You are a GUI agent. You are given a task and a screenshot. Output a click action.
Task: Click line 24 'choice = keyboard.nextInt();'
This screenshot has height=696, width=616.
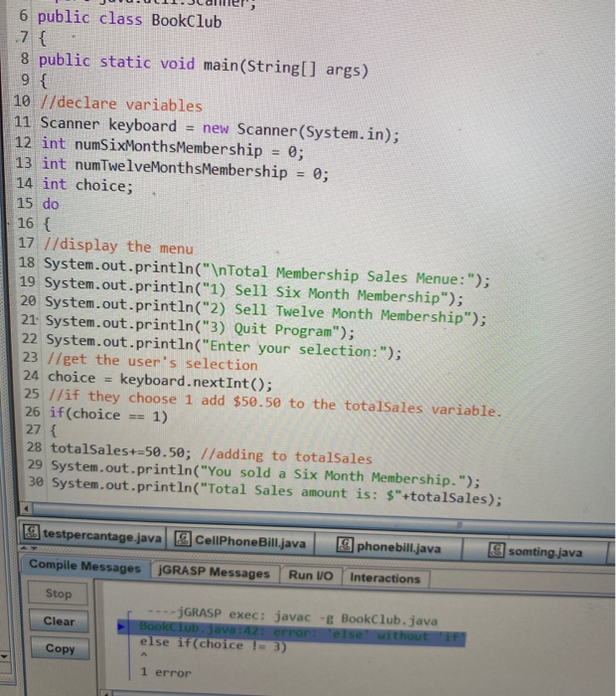pyautogui.click(x=160, y=380)
